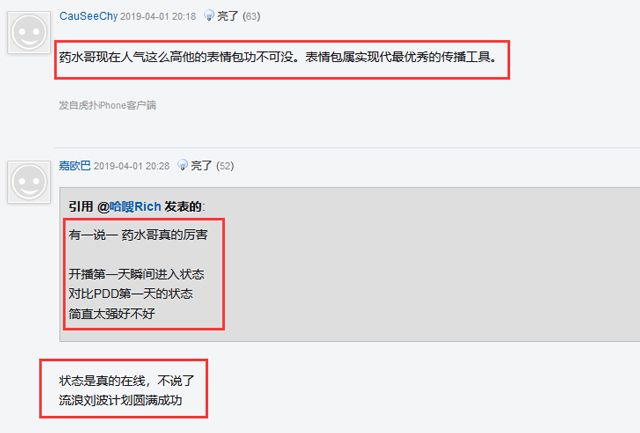This screenshot has height=433, width=640.
Task: Click the 发自虎扑iPhone客户端 source text
Action: (107, 105)
